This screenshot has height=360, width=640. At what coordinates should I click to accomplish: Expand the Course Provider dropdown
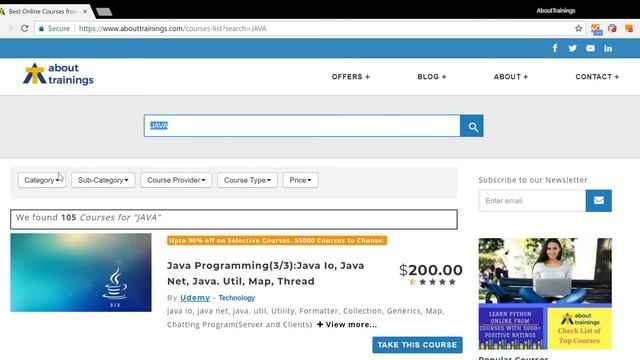(x=176, y=180)
